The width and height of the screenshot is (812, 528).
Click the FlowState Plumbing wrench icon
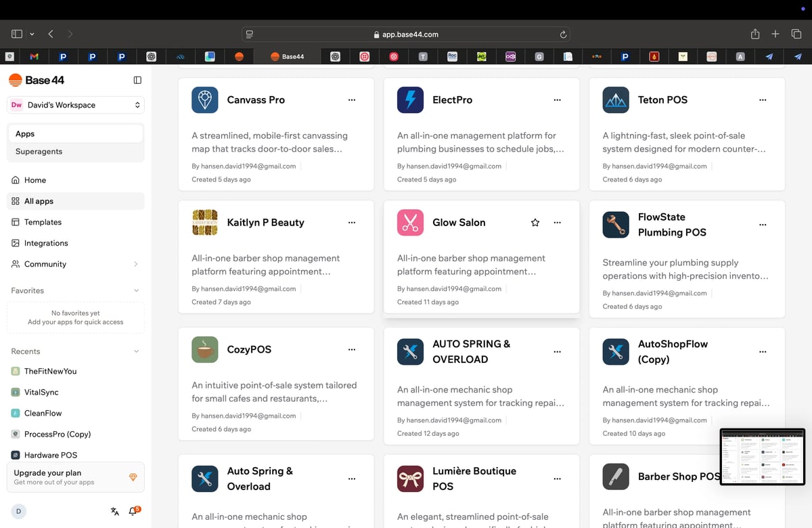[615, 224]
